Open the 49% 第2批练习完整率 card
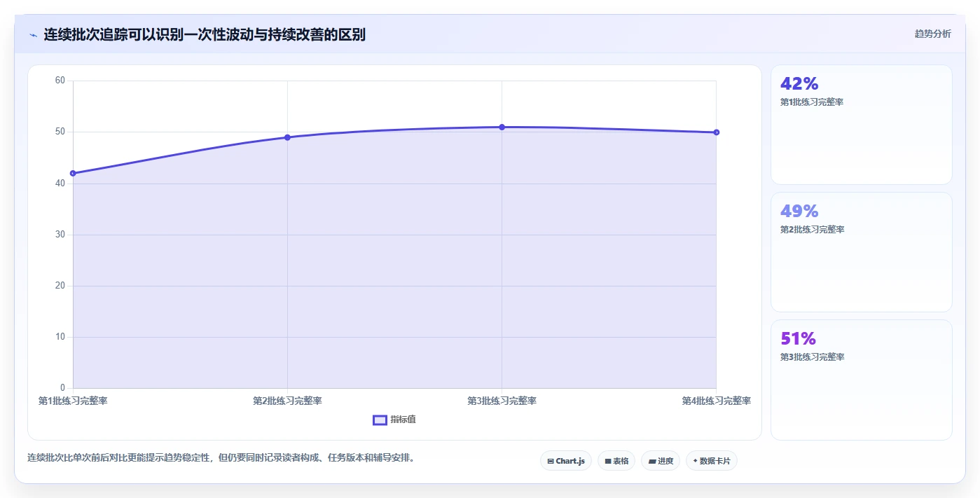Viewport: 980px width, 498px height. 862,252
